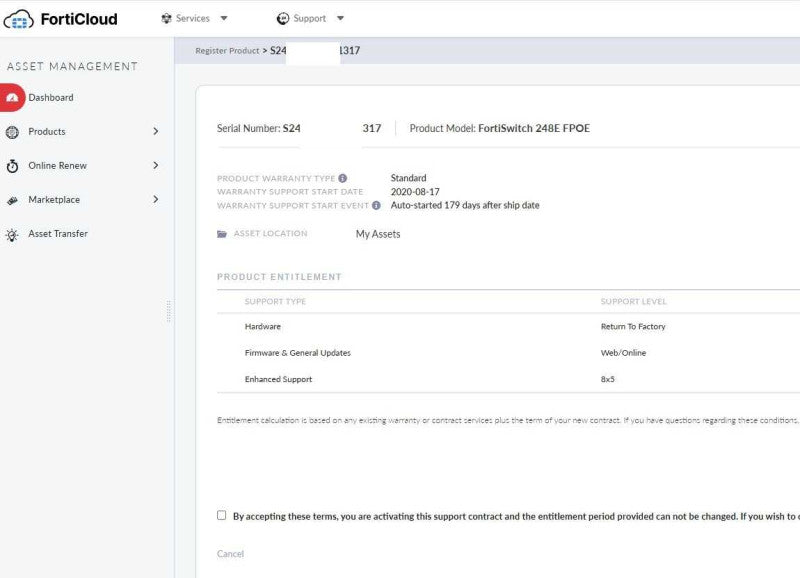Click the Product Entitlement section heading

tap(279, 277)
